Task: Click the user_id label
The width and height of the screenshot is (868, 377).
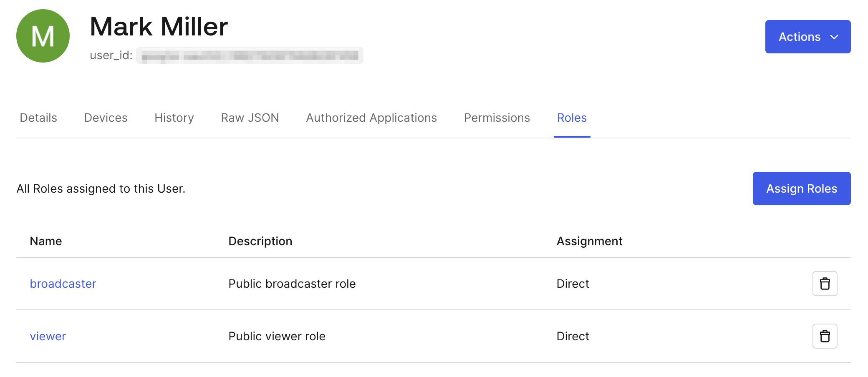Action: pos(111,55)
